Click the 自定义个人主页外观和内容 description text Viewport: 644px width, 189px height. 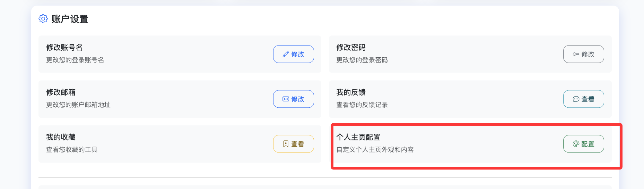click(x=375, y=150)
